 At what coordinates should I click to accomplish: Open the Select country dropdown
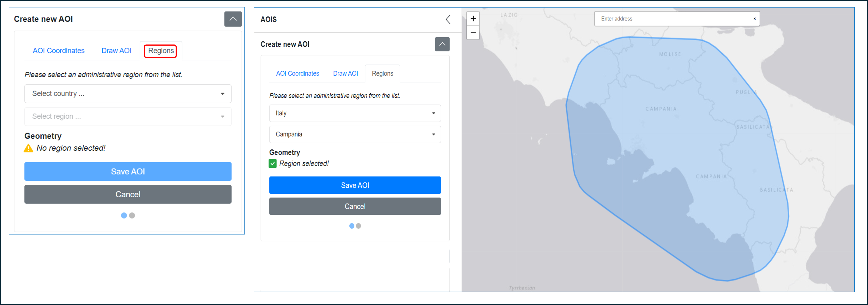click(128, 94)
